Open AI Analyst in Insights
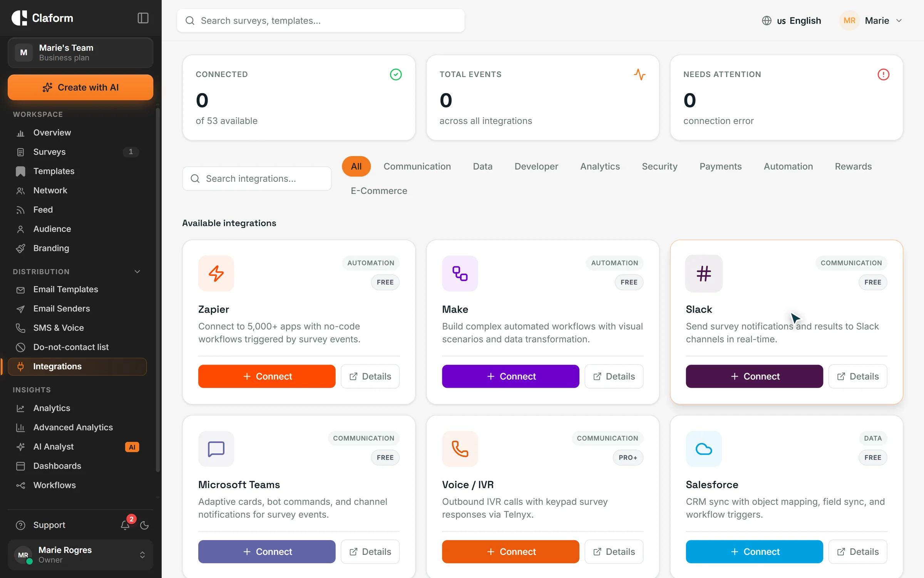Viewport: 924px width, 578px height. pos(77,447)
